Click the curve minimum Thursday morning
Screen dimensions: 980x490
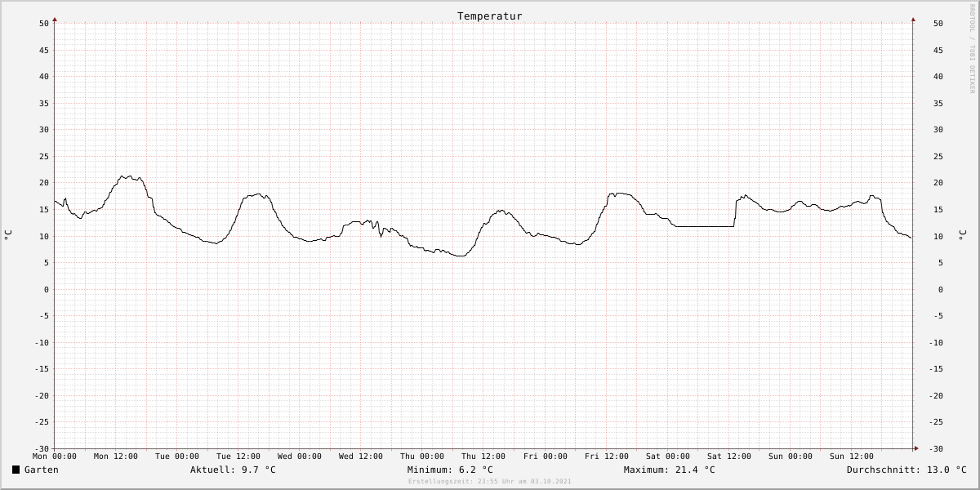tap(460, 256)
